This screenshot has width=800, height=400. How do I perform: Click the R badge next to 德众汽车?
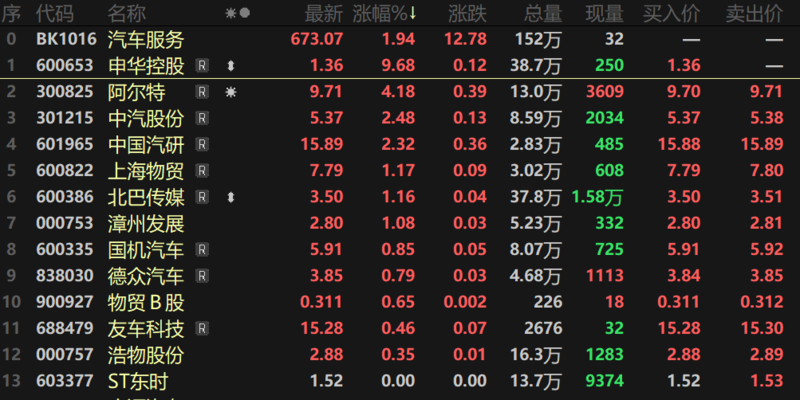pyautogui.click(x=203, y=276)
